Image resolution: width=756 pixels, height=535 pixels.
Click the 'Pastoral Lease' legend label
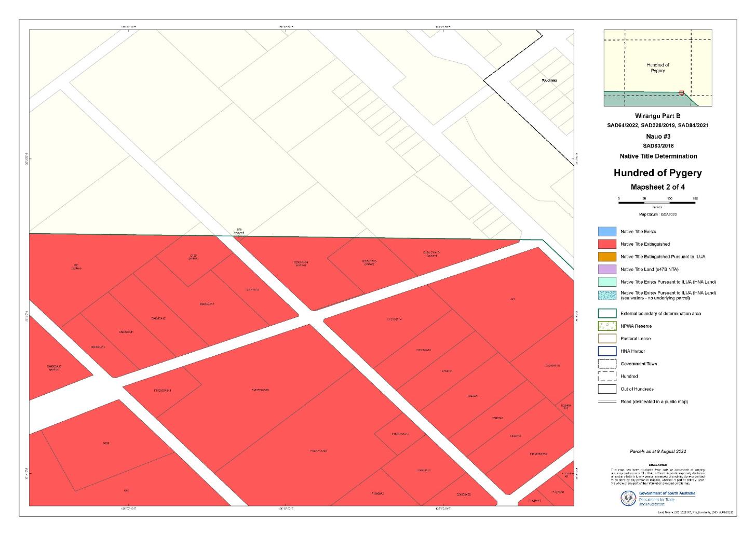[x=636, y=339]
